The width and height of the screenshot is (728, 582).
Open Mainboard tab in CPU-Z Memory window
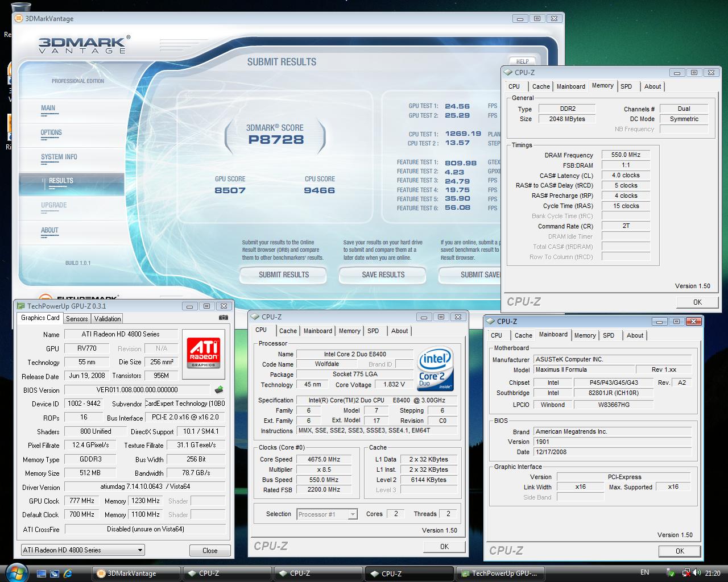pyautogui.click(x=571, y=86)
